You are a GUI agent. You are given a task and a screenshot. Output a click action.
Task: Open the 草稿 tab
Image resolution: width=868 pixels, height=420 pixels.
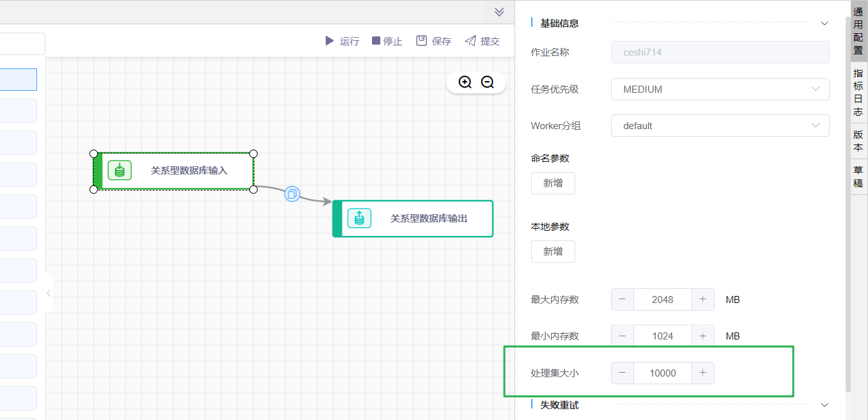pos(858,176)
